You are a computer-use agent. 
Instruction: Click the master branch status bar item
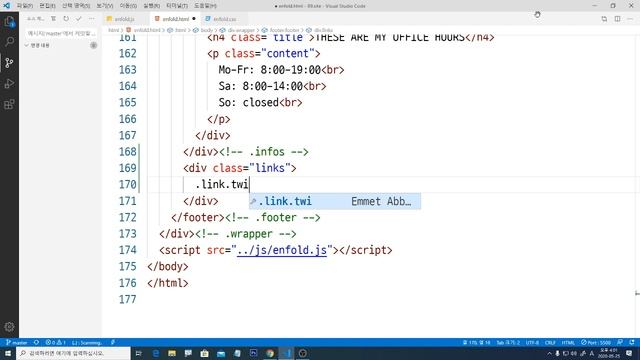(17, 342)
